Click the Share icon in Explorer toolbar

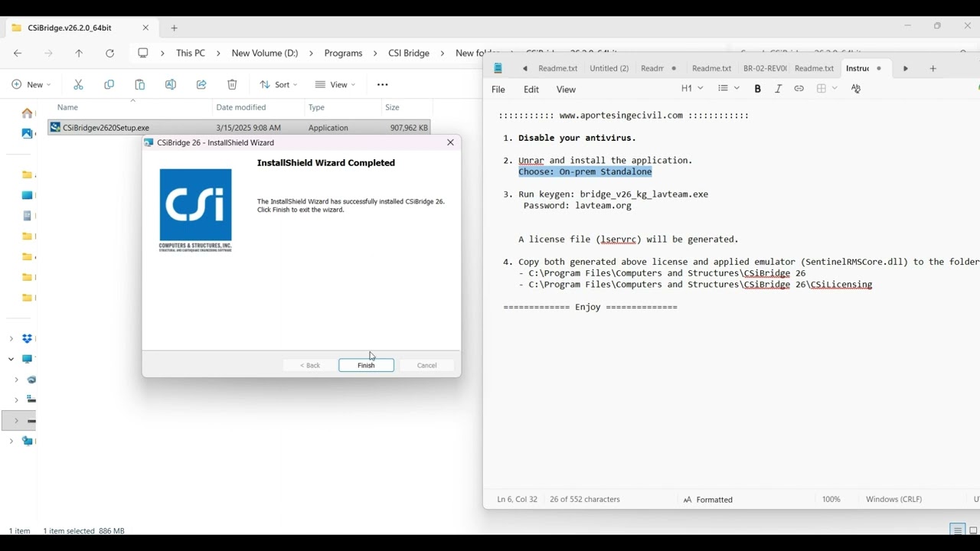(x=201, y=84)
